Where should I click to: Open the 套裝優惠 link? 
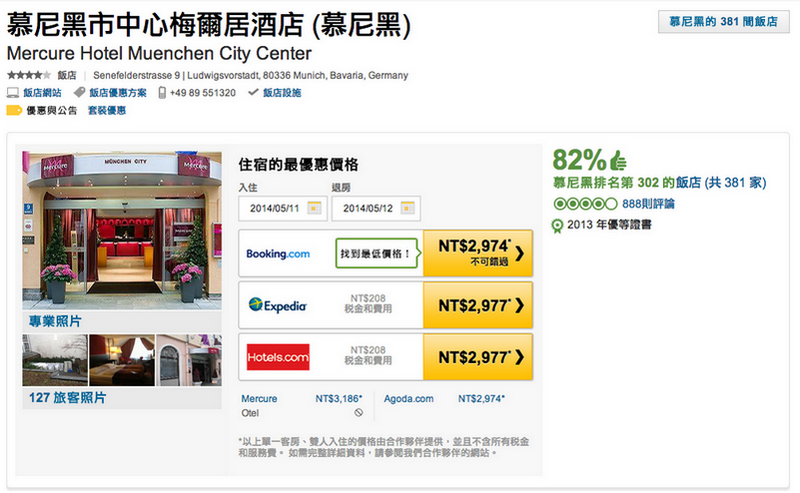107,110
